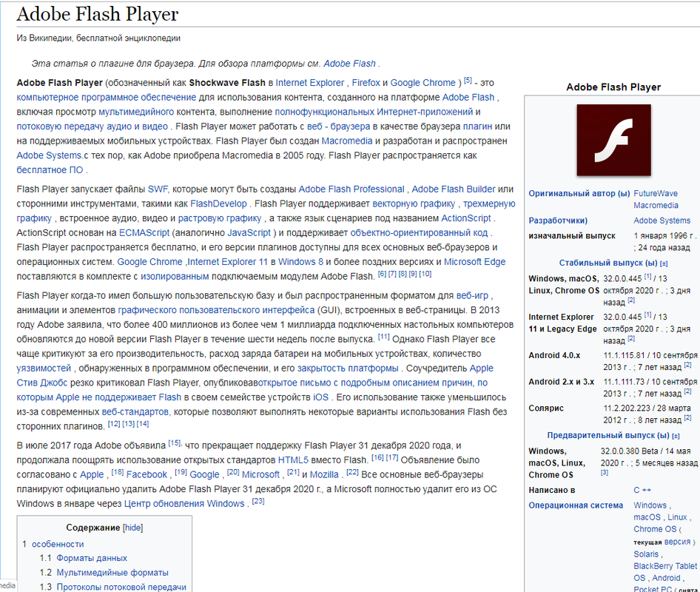Viewport: 700px width, 592px height.
Task: Open the Adobe Flash link in hatnote
Action: (349, 64)
